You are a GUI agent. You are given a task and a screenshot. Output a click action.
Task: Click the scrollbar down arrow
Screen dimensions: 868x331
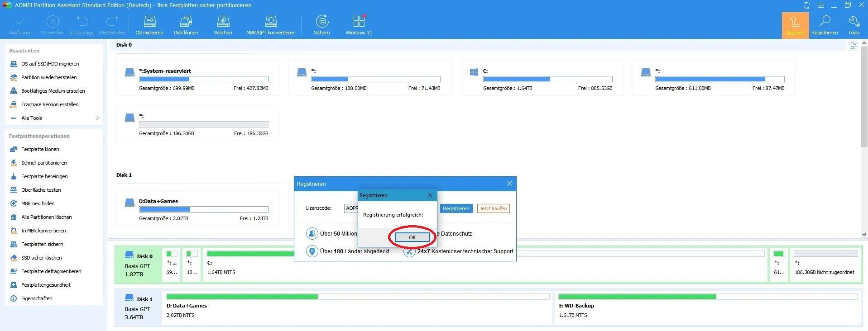tap(864, 235)
